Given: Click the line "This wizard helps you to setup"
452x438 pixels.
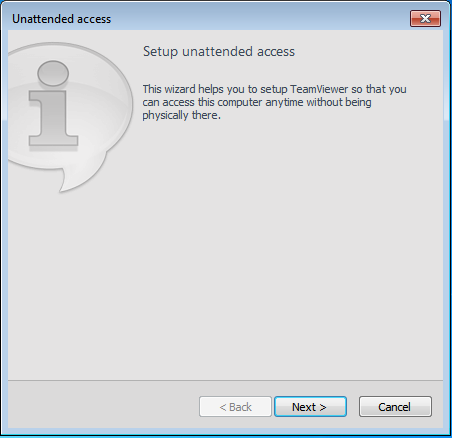Looking at the screenshot, I should click(x=216, y=89).
